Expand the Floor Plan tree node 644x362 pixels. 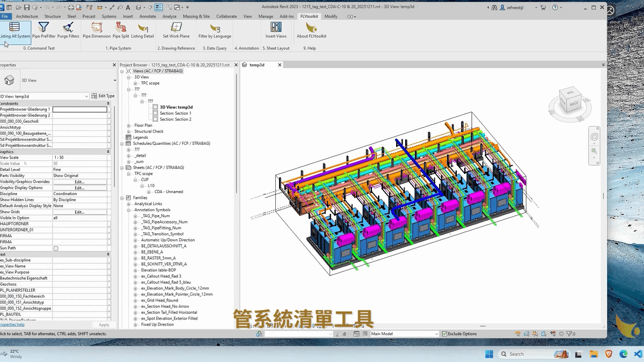click(129, 125)
